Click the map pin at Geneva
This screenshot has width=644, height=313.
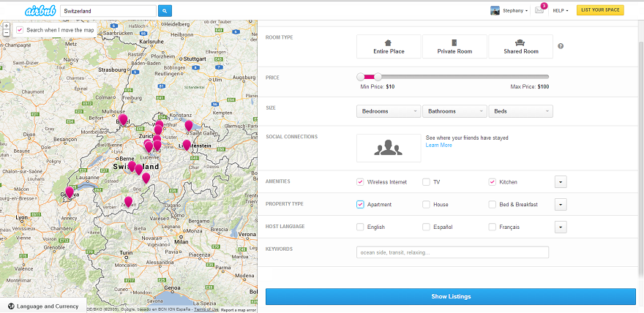[70, 192]
